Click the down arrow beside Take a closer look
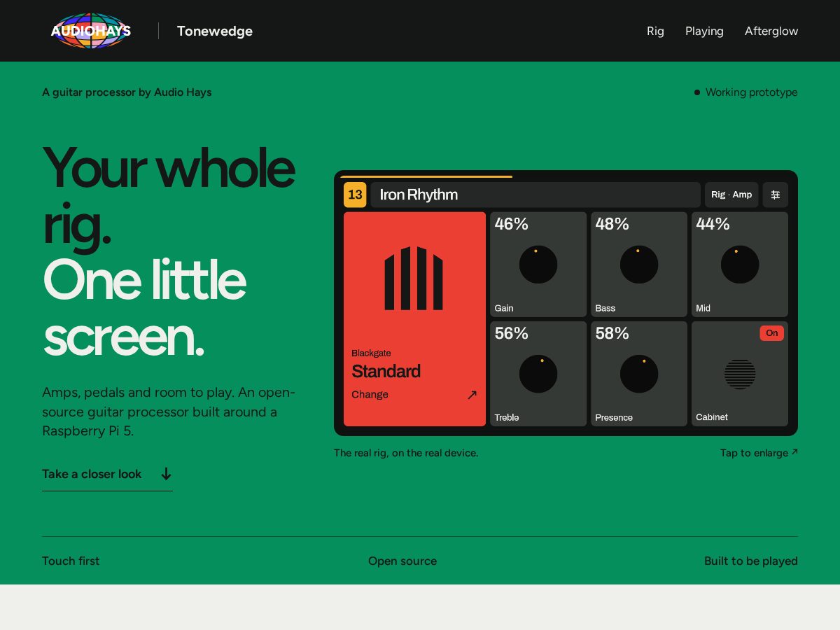Viewport: 840px width, 630px height. click(x=166, y=474)
